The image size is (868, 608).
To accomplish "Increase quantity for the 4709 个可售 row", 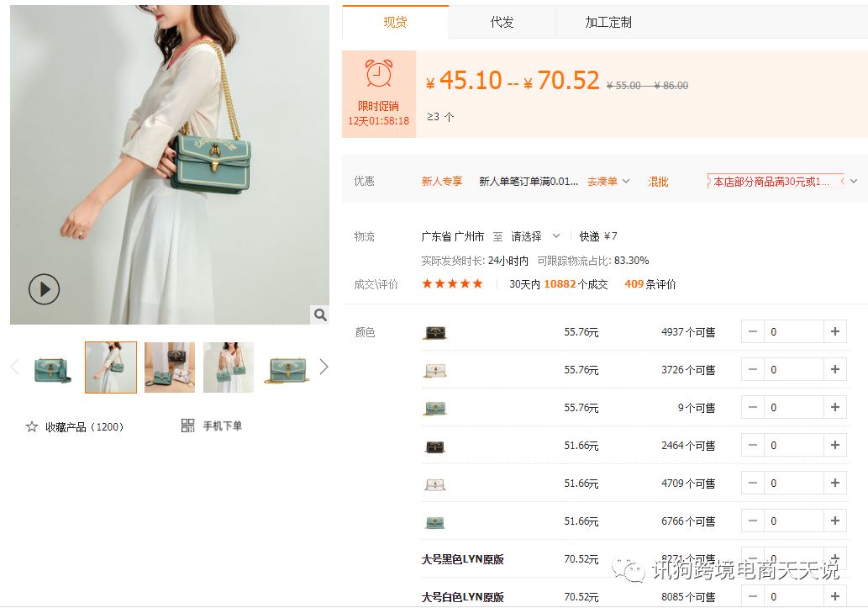I will point(834,483).
